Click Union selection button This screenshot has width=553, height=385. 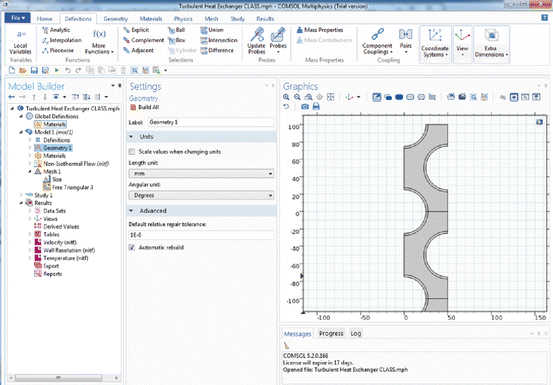pos(212,30)
